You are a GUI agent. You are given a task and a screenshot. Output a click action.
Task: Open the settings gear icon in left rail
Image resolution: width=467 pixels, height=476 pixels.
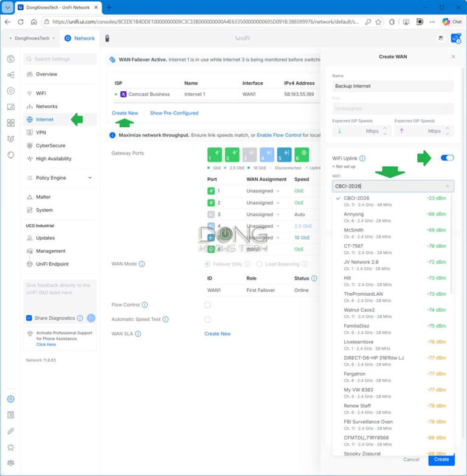click(x=10, y=399)
